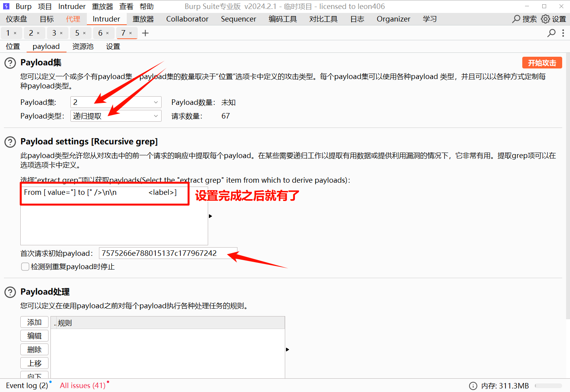Select Intruder attack tab 3

pos(54,33)
